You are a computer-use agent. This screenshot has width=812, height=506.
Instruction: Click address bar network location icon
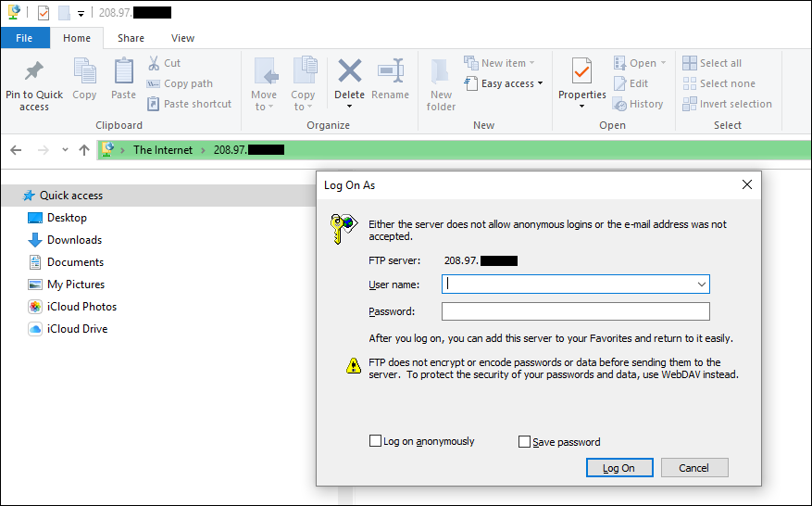[107, 149]
